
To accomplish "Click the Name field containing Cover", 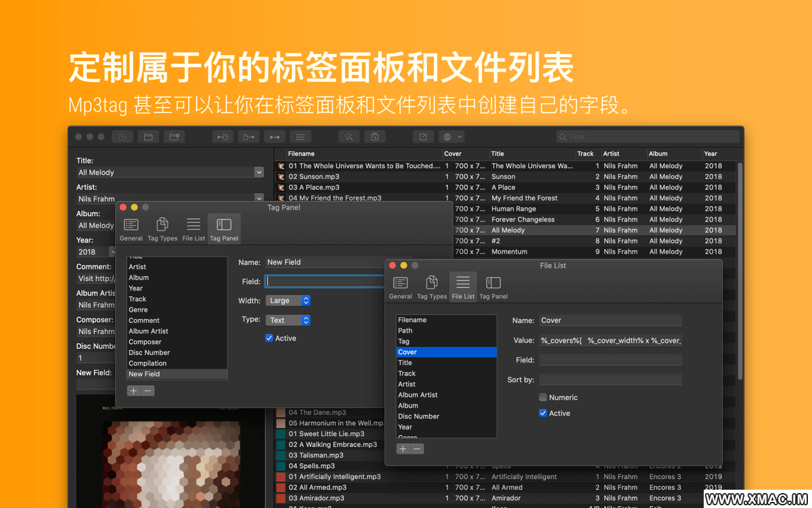I will click(x=610, y=320).
